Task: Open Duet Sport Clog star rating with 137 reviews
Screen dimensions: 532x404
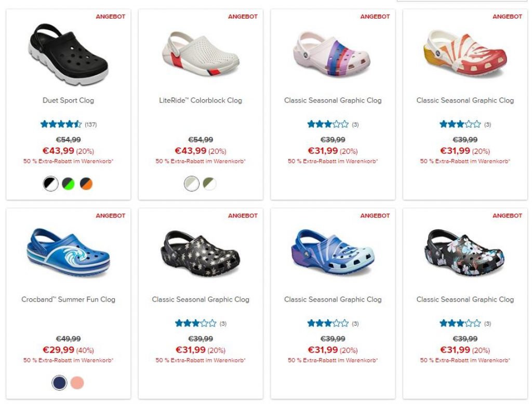Action: pyautogui.click(x=68, y=124)
